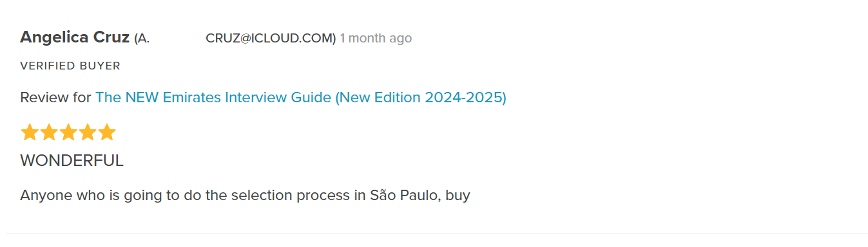
Task: Click the horizontal divider line below the review
Action: (436, 233)
